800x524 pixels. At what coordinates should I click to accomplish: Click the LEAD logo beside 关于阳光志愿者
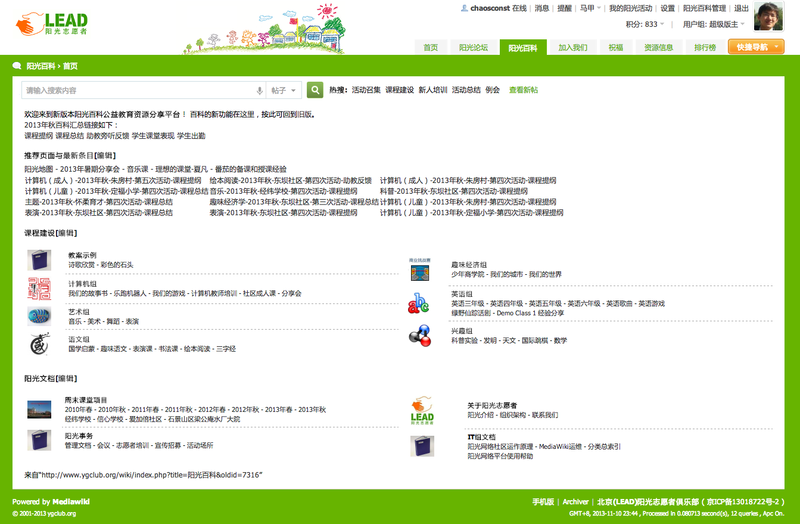422,410
